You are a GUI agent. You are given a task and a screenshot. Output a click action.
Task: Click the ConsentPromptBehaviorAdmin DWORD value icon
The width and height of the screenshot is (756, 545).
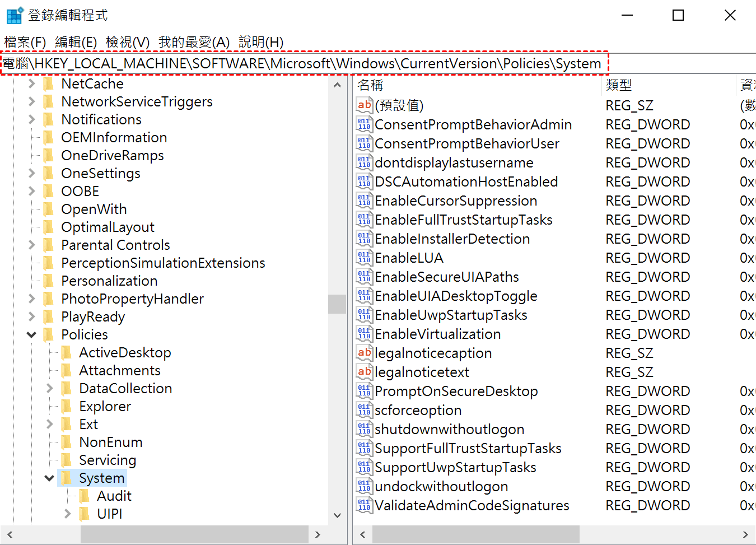[364, 124]
